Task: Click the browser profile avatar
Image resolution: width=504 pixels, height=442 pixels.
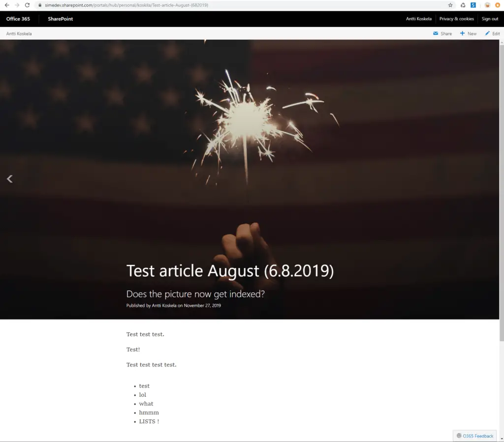Action: click(x=487, y=5)
